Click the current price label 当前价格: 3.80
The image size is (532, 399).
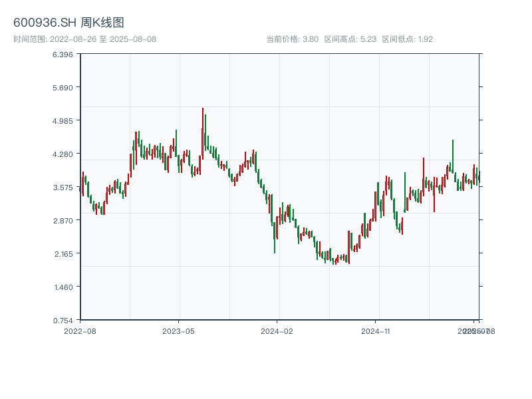pyautogui.click(x=292, y=39)
